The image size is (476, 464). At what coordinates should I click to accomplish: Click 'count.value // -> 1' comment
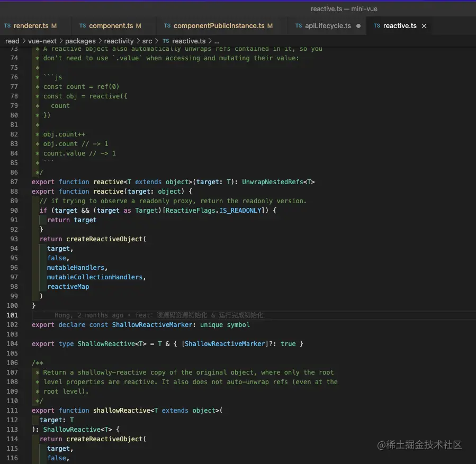tap(79, 153)
